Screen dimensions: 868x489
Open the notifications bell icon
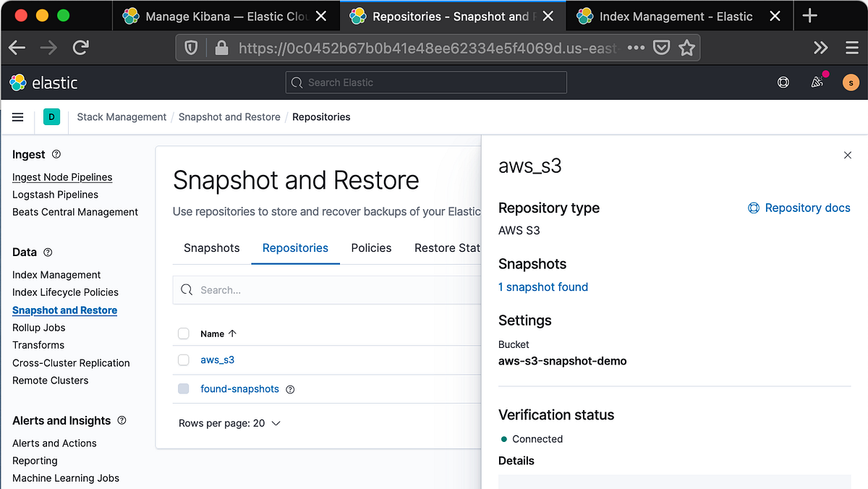(x=817, y=83)
